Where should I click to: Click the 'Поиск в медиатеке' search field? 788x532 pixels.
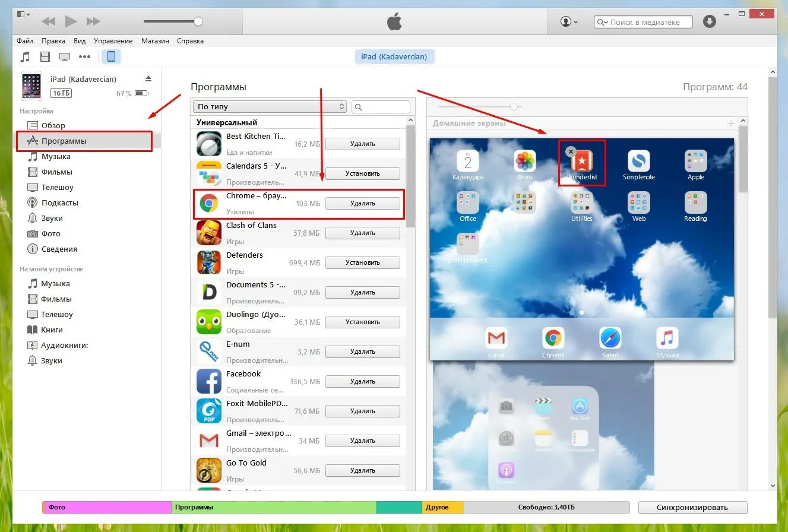point(643,22)
